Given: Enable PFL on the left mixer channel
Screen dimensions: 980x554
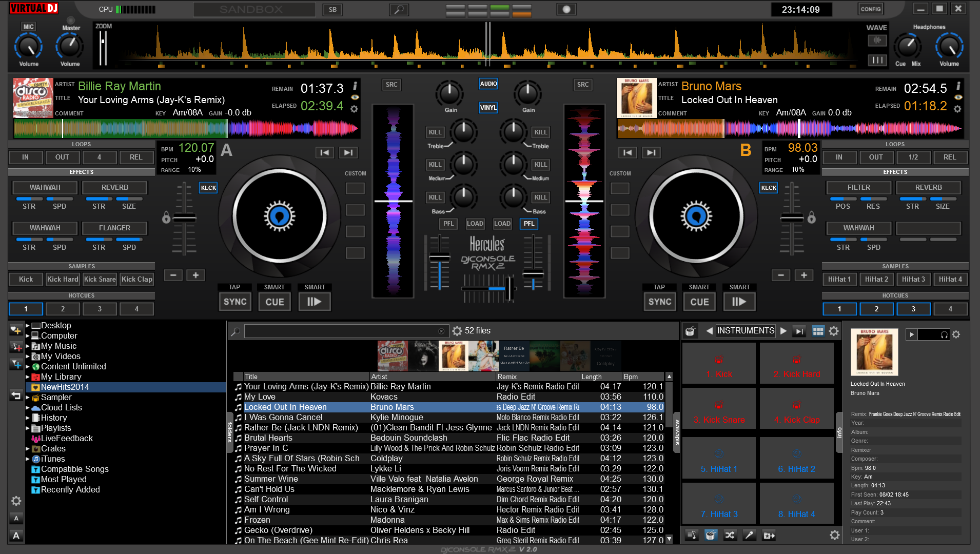Looking at the screenshot, I should tap(448, 224).
